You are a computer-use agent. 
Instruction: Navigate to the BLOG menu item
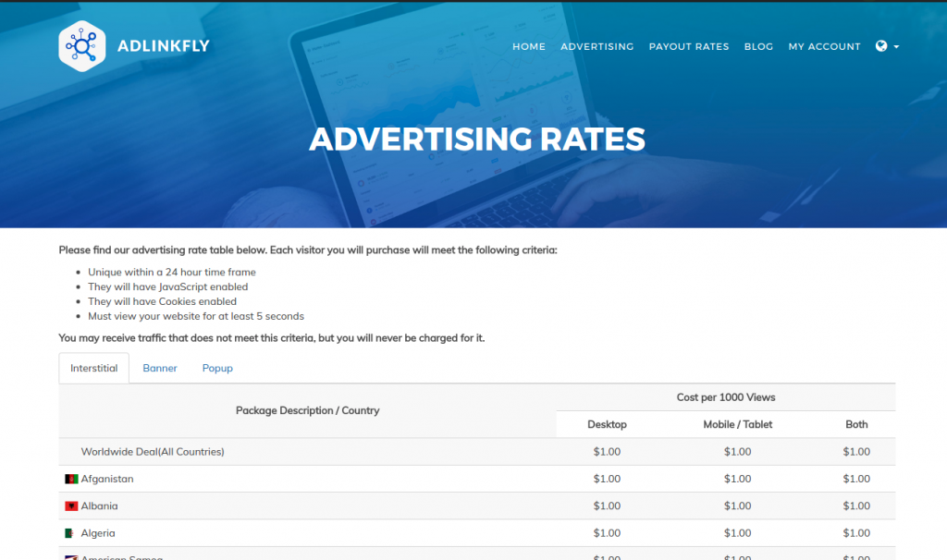coord(758,46)
